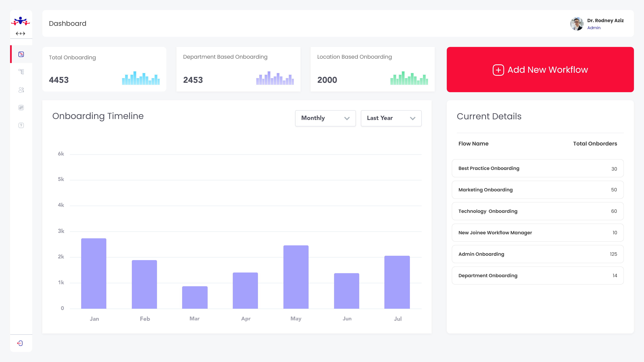
Task: Expand the Last Year dropdown
Action: point(391,118)
